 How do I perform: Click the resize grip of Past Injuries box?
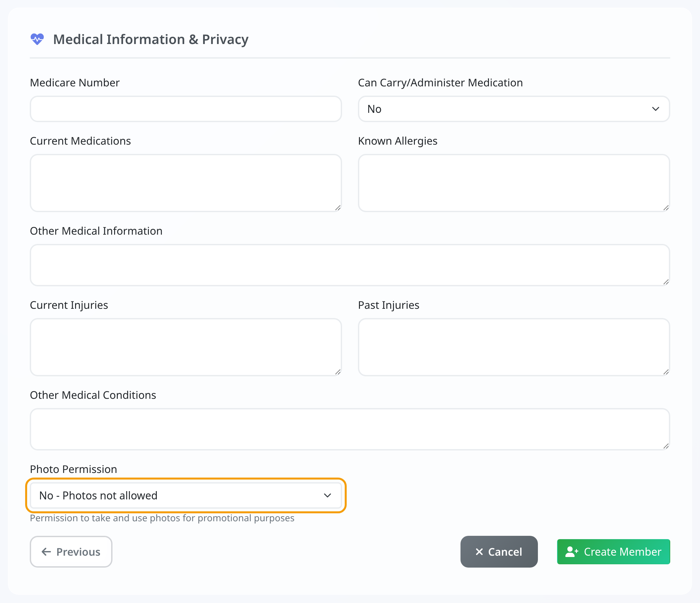(666, 372)
